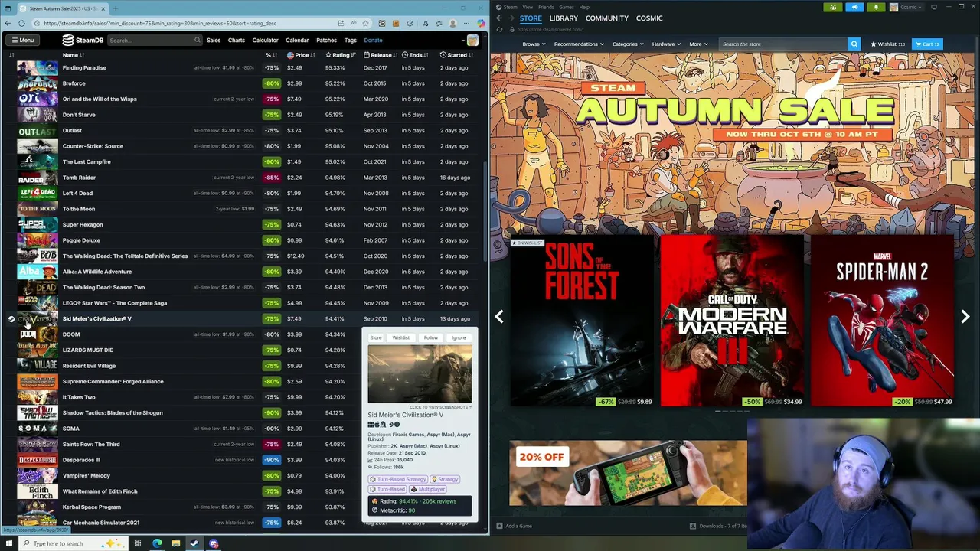Click the Left 4 Dead thumbnail
Image resolution: width=980 pixels, height=551 pixels.
[x=38, y=193]
